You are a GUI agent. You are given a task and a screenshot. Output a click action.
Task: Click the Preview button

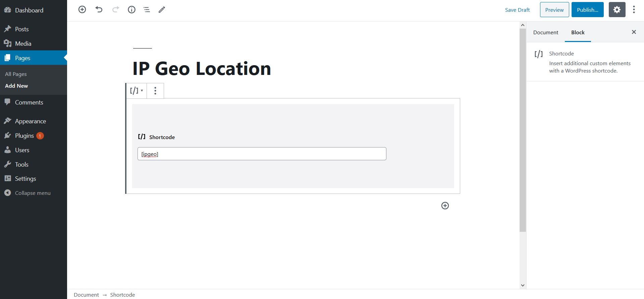[554, 10]
